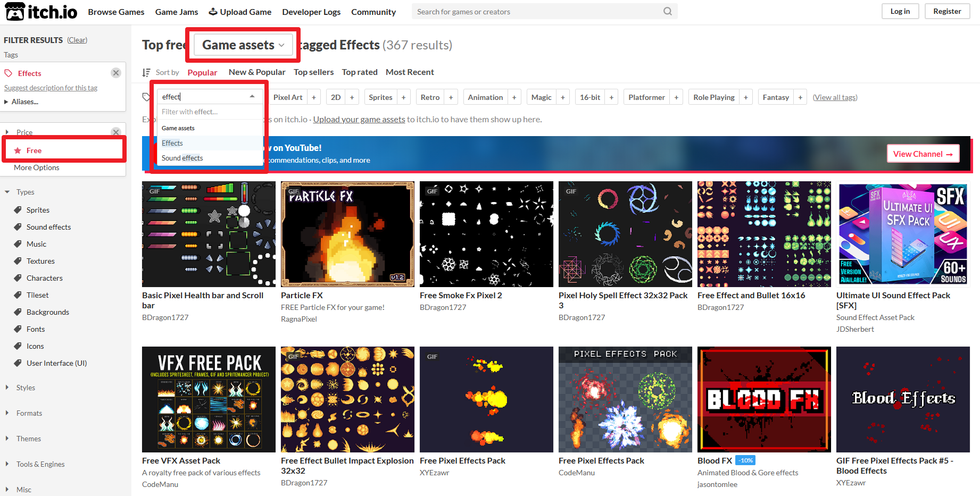Sort results by Top sellers
Screen dimensions: 980x496
[313, 72]
